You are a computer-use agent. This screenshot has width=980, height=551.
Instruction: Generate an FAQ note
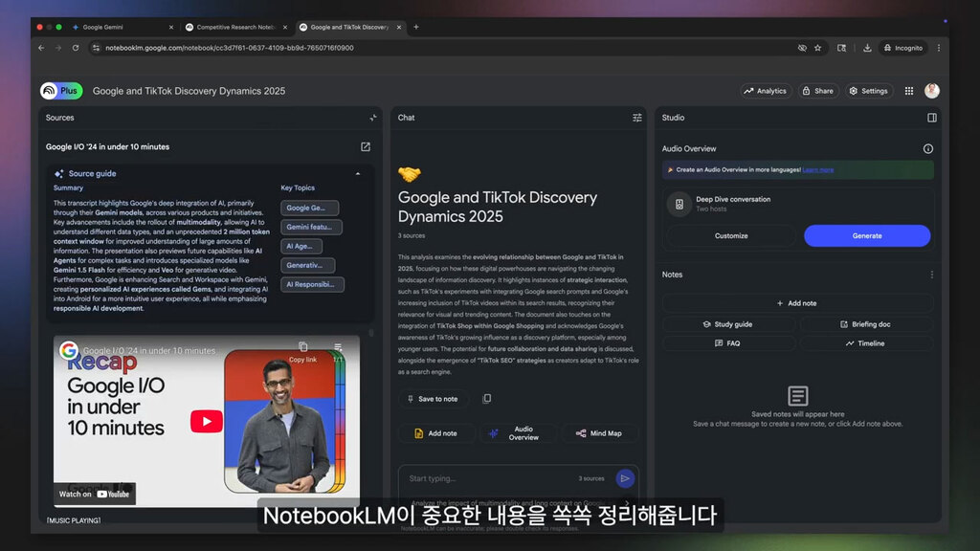click(728, 343)
